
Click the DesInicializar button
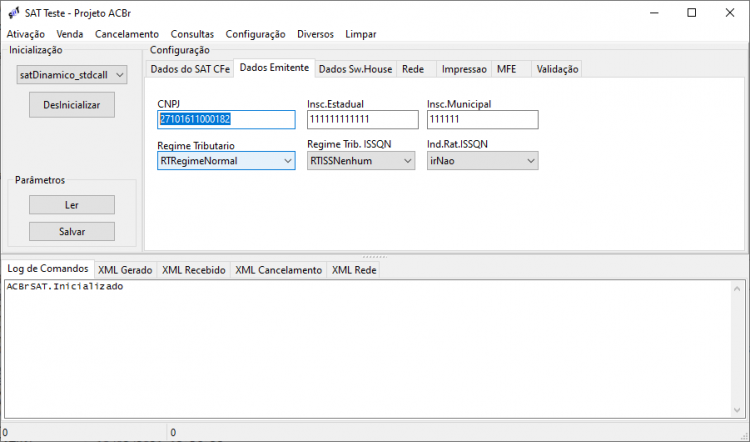tap(72, 105)
